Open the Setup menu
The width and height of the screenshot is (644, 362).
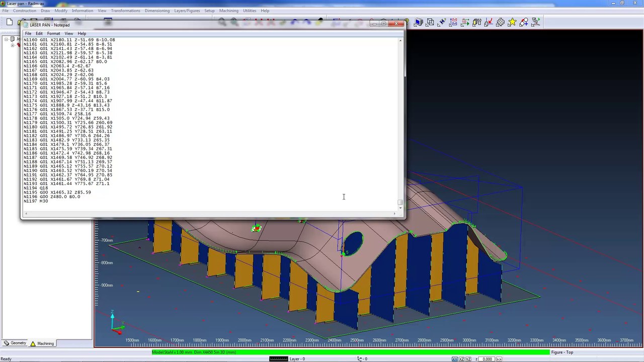pos(209,11)
